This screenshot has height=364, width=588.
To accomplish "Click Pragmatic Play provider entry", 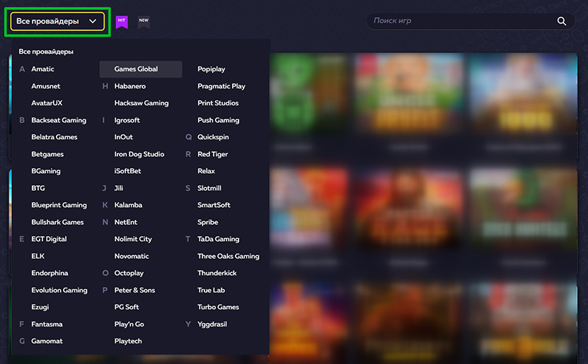I will [221, 86].
